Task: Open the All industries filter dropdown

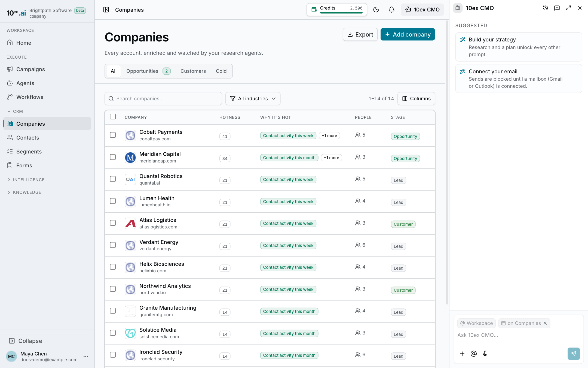Action: tap(253, 99)
